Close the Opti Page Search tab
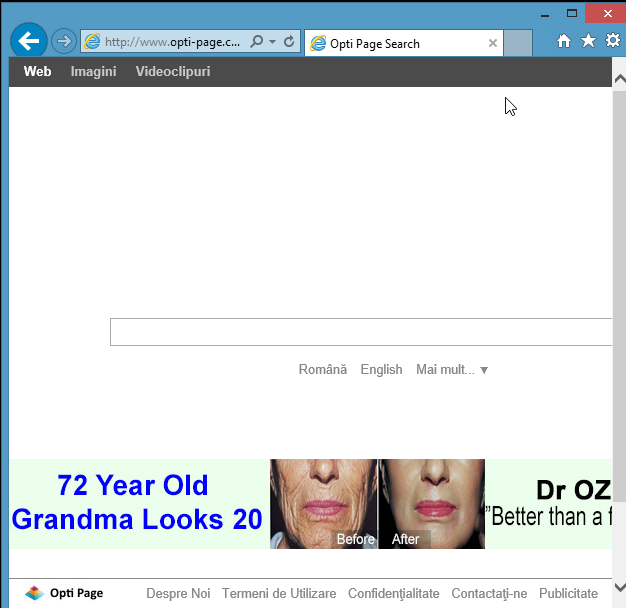 [x=493, y=43]
